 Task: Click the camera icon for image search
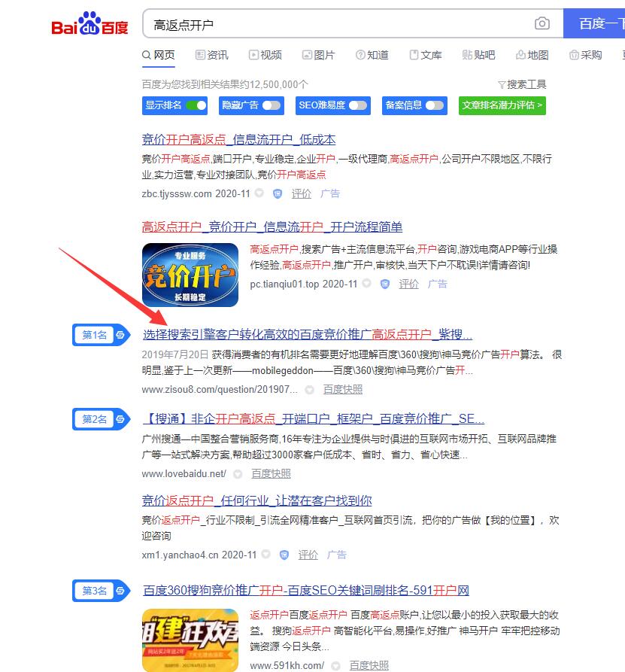[542, 24]
